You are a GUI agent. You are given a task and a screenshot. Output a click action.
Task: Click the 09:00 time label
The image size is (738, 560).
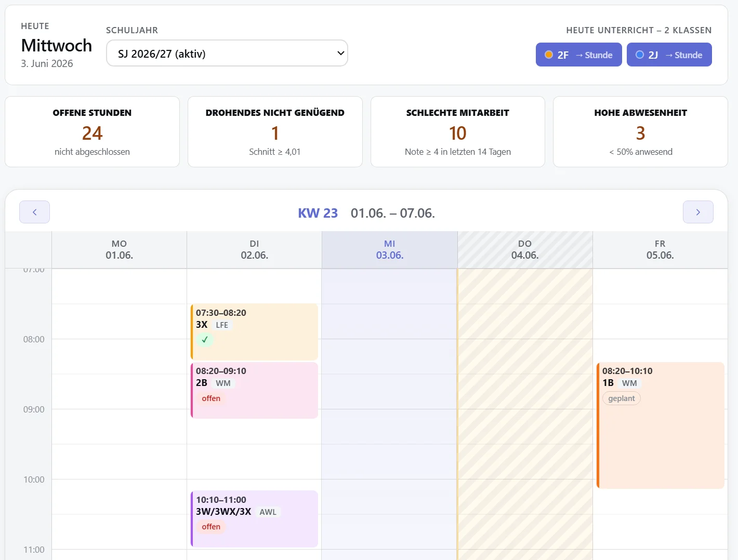[x=34, y=409]
